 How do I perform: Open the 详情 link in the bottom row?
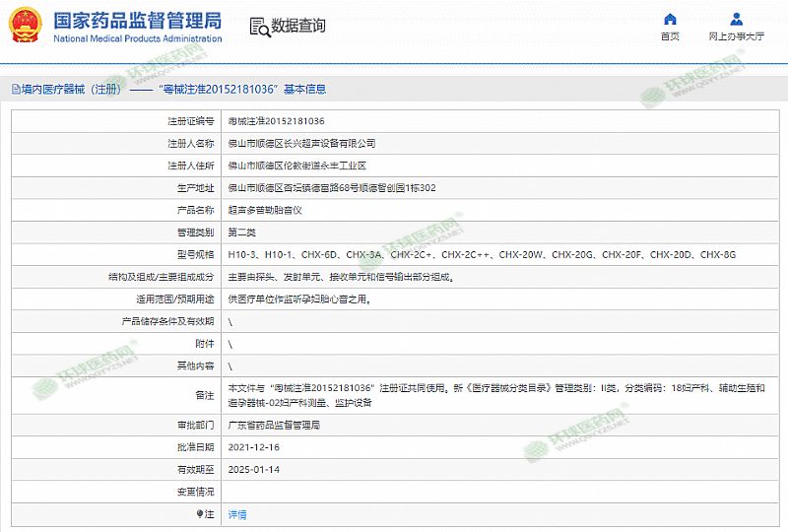237,514
